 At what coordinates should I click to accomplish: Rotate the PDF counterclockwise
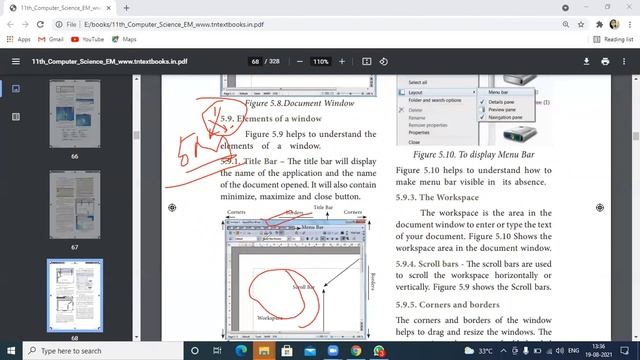(384, 62)
